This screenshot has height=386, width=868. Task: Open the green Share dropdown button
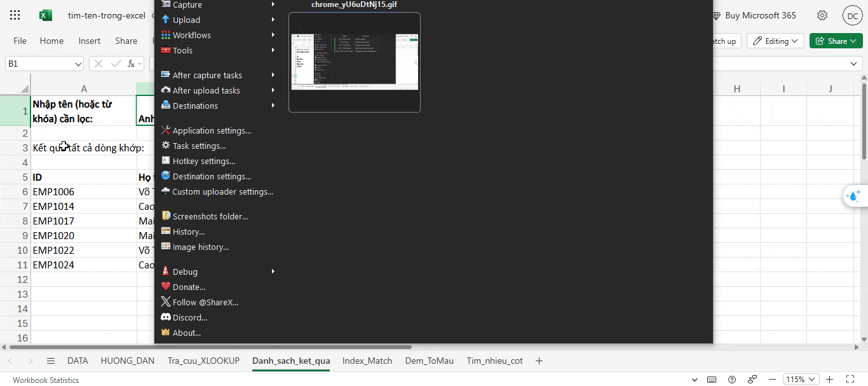tap(836, 41)
